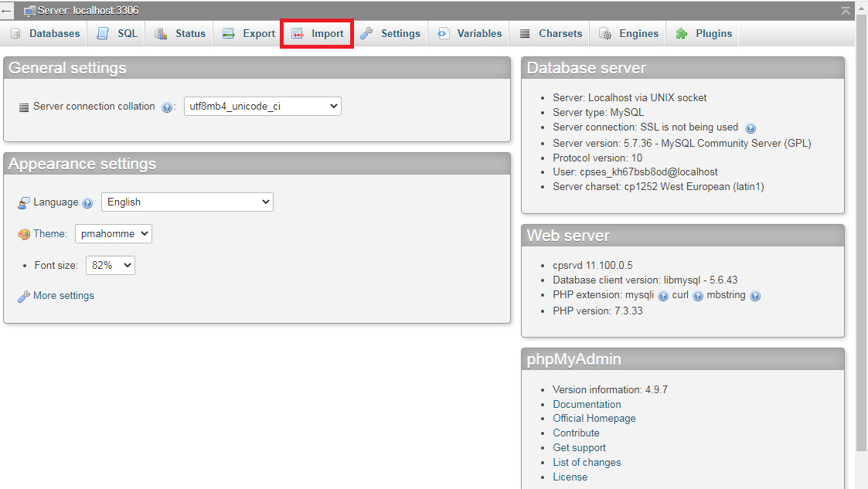
Task: Open the Charsets tab
Action: [551, 34]
